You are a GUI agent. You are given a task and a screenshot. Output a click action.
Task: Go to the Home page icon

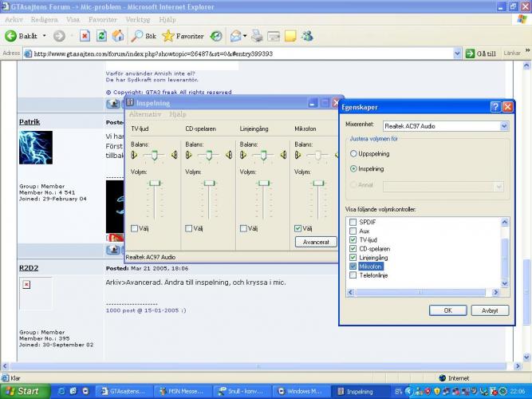118,36
